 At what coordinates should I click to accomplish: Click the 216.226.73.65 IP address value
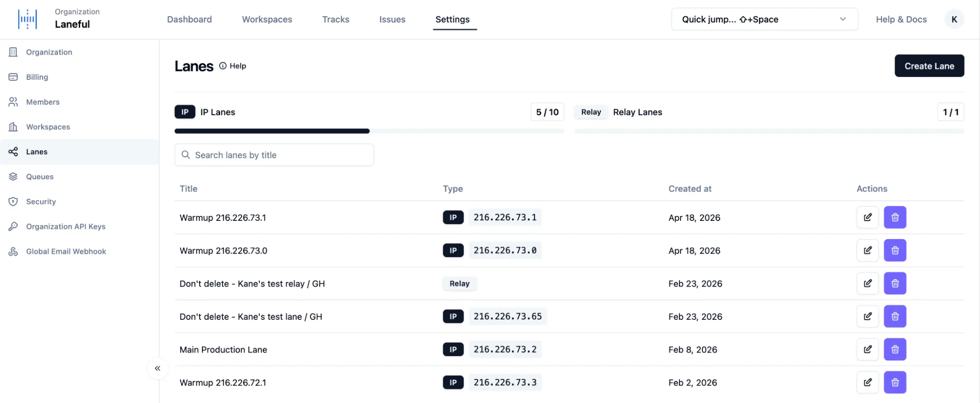point(507,316)
